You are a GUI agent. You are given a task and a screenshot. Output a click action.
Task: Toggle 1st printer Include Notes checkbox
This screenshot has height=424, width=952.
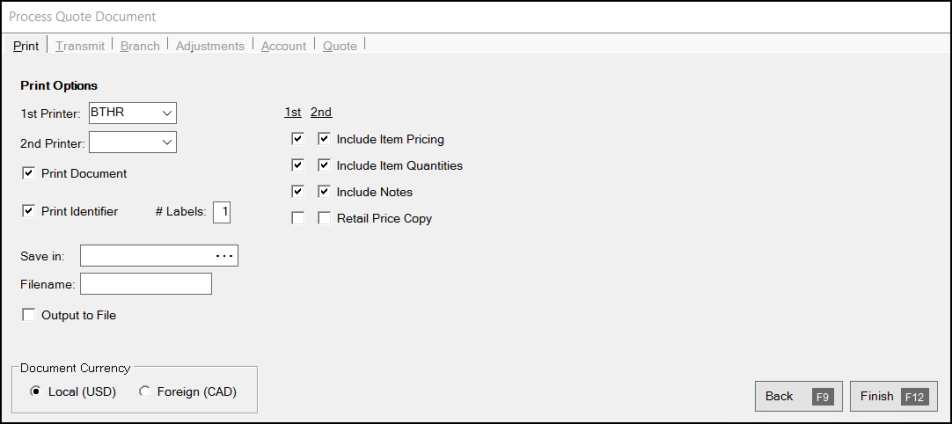pyautogui.click(x=298, y=192)
